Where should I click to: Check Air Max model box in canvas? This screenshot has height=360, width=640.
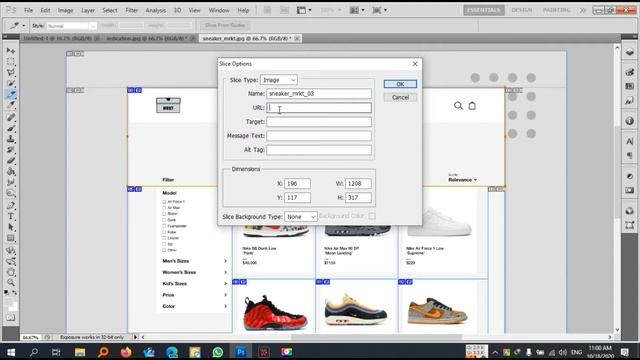(164, 208)
